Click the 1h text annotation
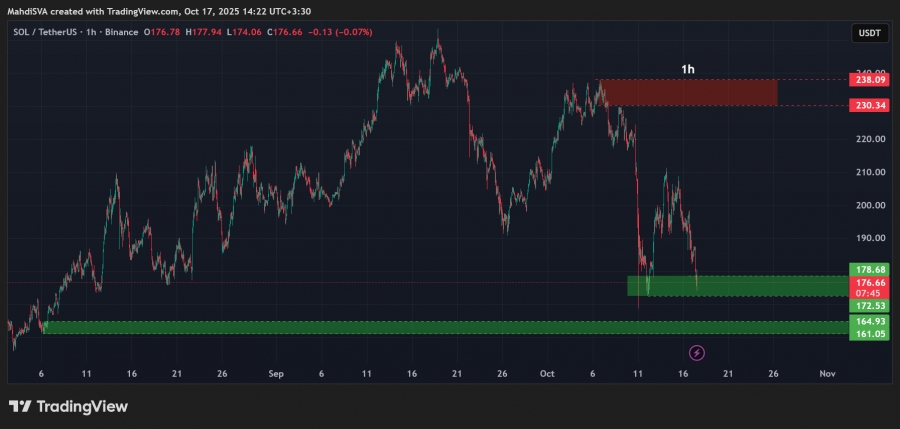 688,69
